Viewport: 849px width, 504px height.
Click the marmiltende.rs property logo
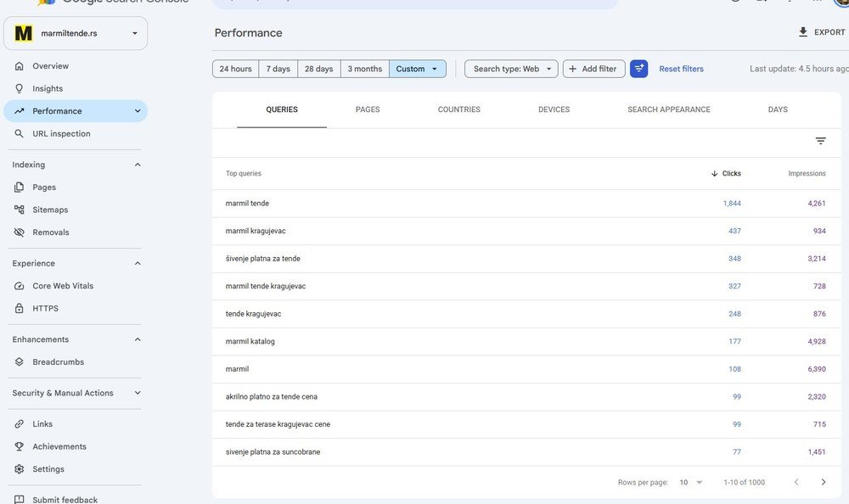(23, 34)
